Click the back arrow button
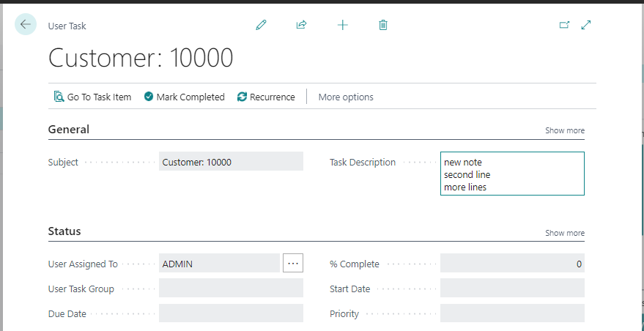Viewport: 644px width, 331px height. point(26,25)
